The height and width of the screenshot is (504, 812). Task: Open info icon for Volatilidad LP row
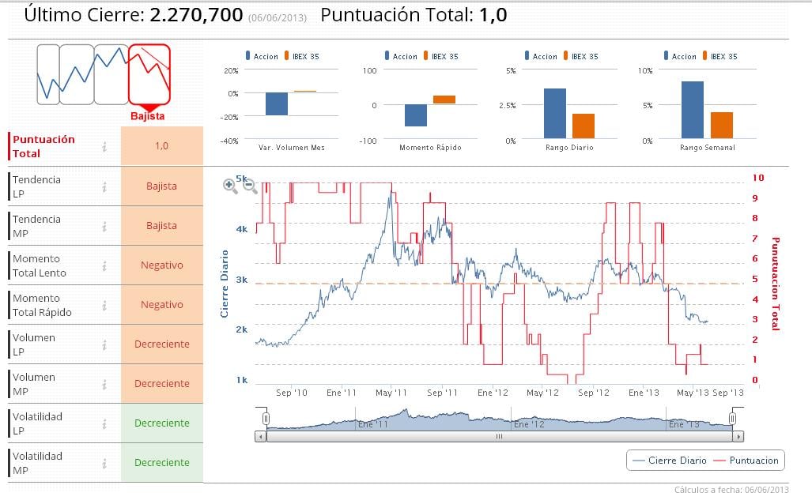point(104,423)
